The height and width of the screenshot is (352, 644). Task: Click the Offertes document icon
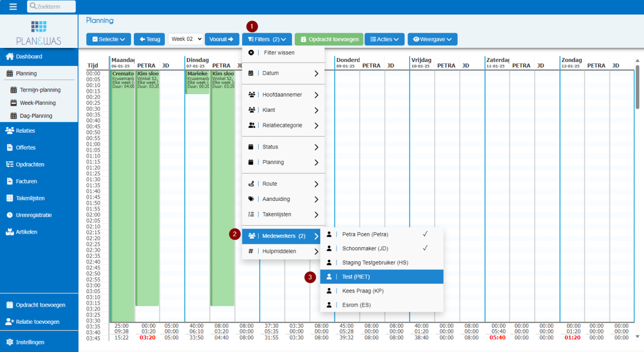10,148
